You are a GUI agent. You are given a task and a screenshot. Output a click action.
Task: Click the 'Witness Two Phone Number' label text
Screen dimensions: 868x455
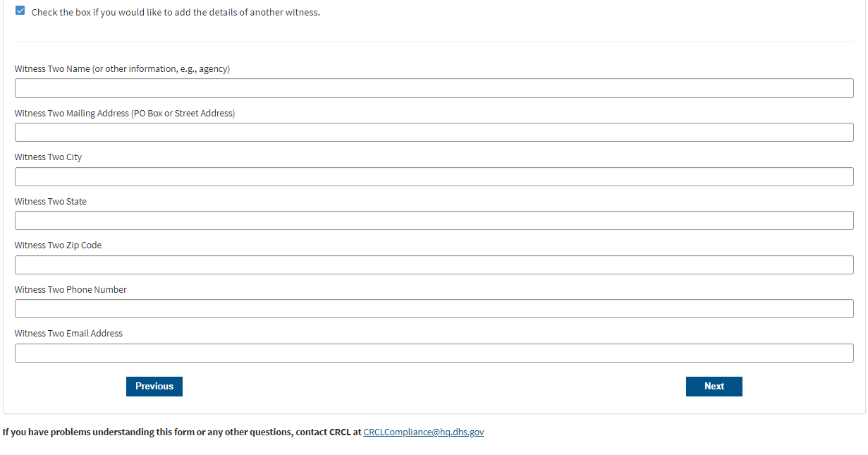point(71,290)
